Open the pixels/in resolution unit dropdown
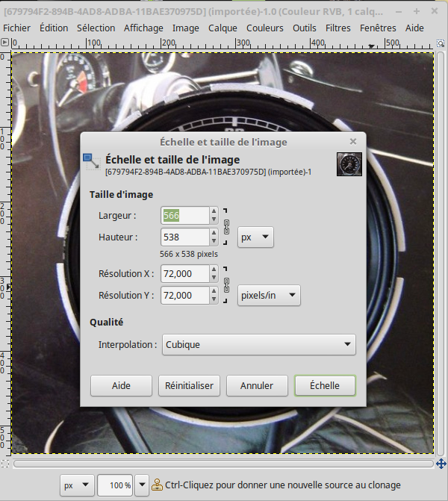Screen dimensions: 448x501 coord(269,295)
